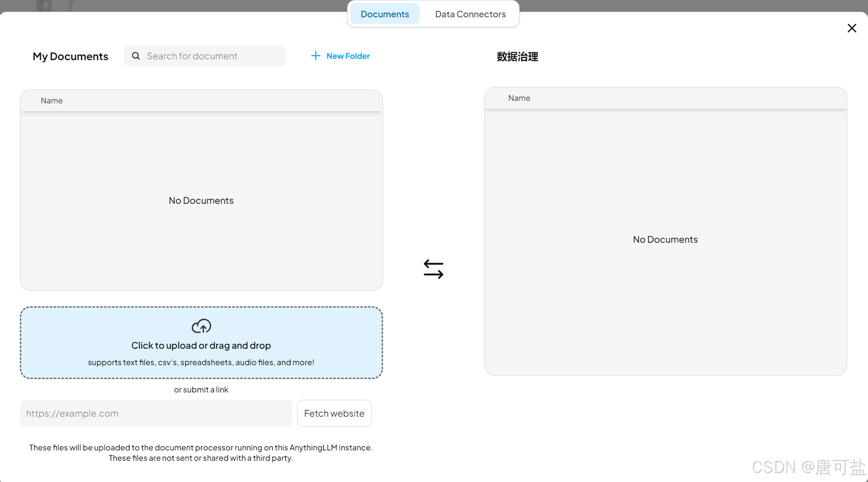868x482 pixels.
Task: Click No Documents in the right workspace list
Action: 665,239
